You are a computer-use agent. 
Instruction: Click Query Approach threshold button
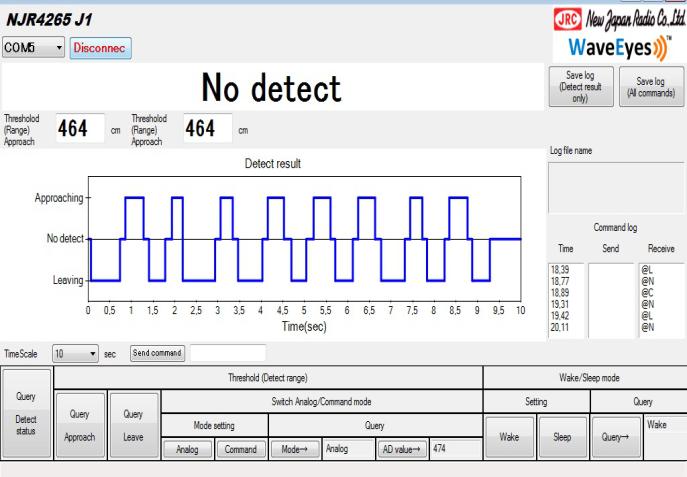click(x=80, y=425)
